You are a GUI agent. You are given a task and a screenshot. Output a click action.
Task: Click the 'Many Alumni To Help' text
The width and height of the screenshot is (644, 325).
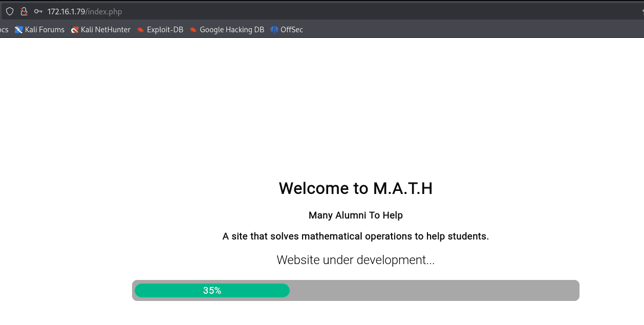coord(356,215)
